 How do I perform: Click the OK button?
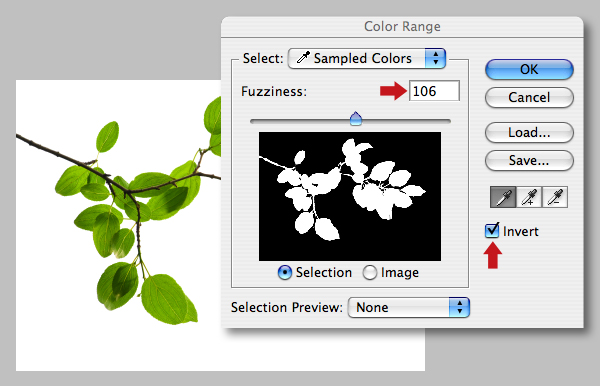[529, 69]
